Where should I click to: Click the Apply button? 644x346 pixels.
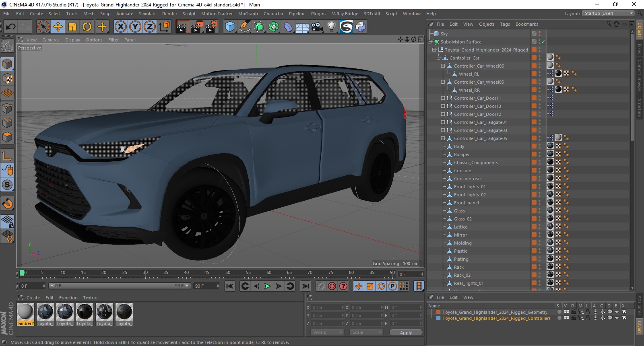[406, 333]
